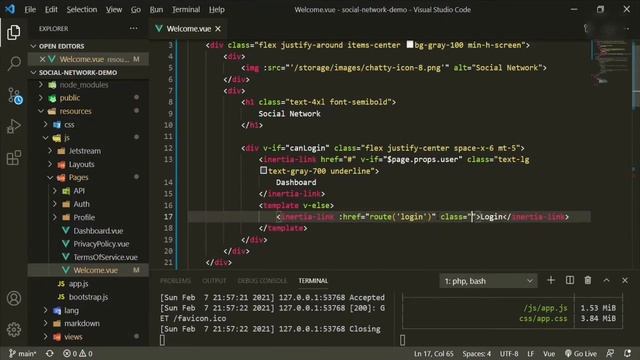Click the main branch indicator
640x360 pixels.
(x=22, y=353)
